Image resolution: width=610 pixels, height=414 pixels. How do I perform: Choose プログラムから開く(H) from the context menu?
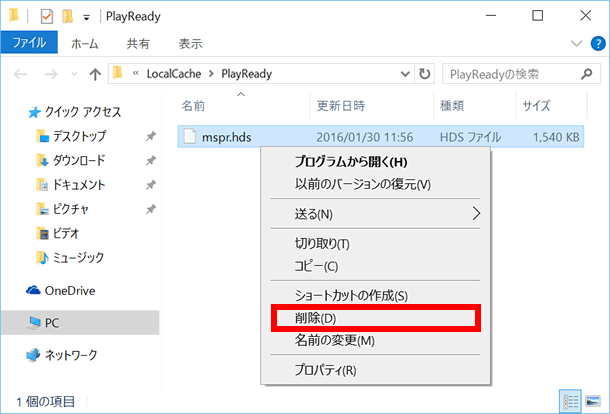click(375, 161)
